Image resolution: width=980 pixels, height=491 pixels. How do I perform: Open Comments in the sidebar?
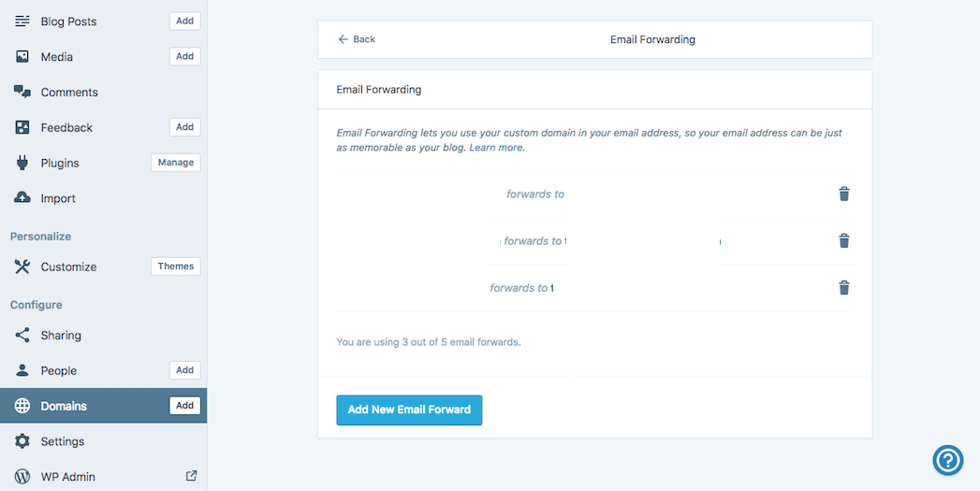(68, 93)
